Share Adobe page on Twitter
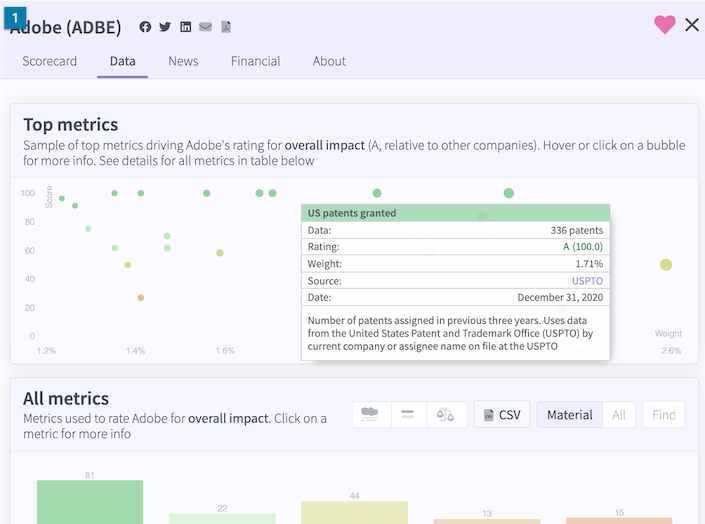 click(165, 27)
